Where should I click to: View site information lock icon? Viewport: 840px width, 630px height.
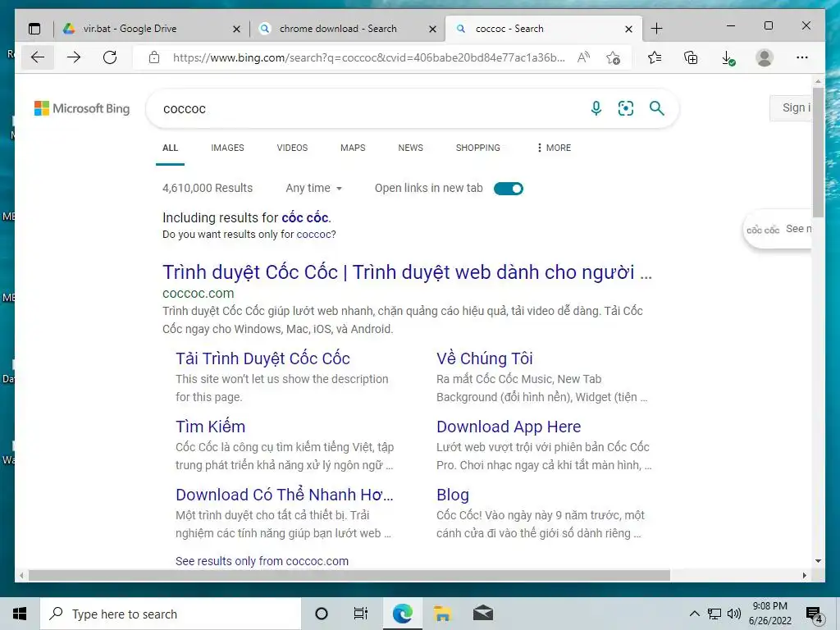pos(154,57)
